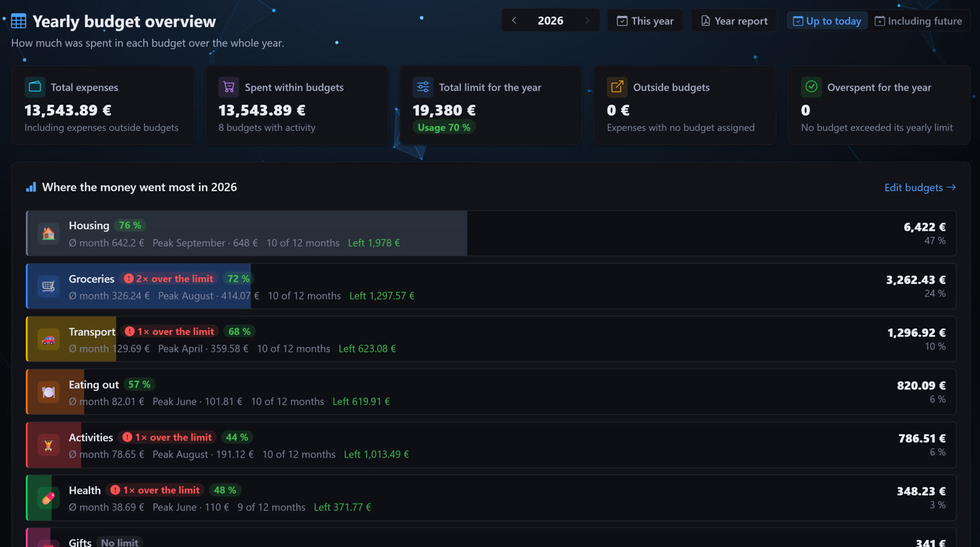Click the Health pill icon

(48, 498)
